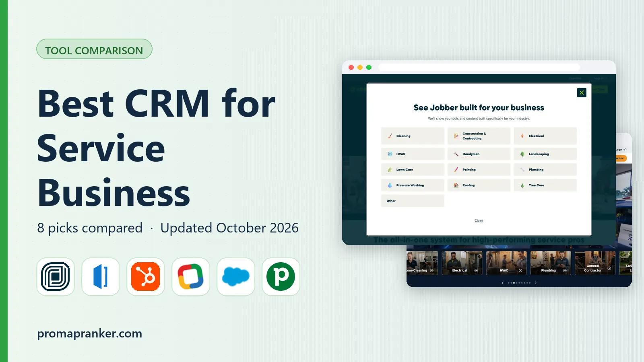The height and width of the screenshot is (362, 644).
Task: Click the arrow icon on HVAC card
Action: pyautogui.click(x=520, y=270)
